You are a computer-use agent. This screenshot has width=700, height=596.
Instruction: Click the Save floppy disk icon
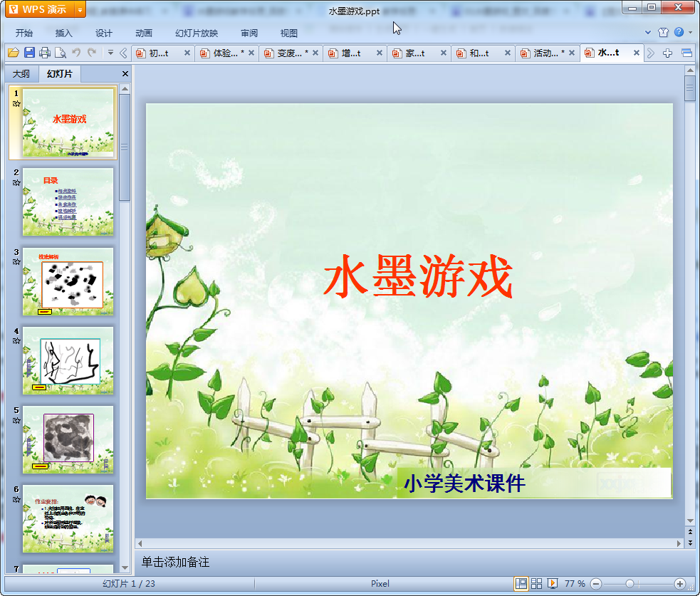click(x=29, y=53)
